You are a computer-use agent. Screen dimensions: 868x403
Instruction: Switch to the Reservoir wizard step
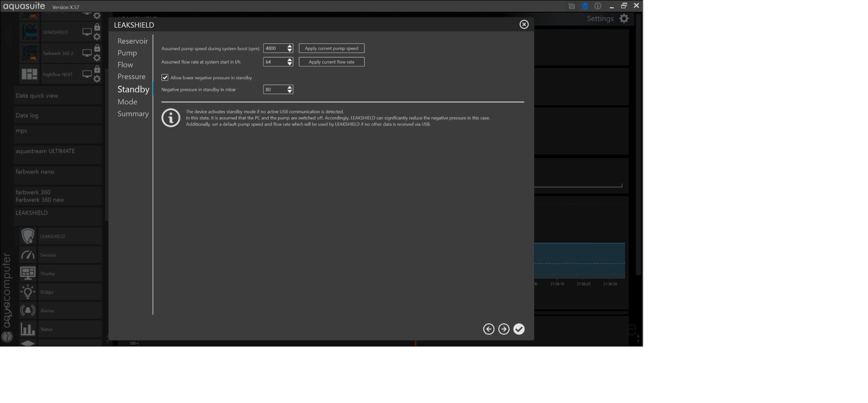pyautogui.click(x=133, y=41)
